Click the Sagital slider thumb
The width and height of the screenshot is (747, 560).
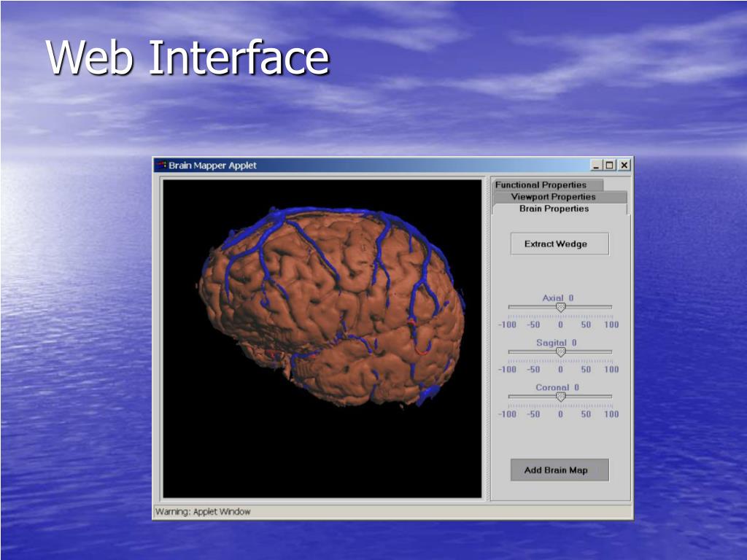[x=561, y=352]
